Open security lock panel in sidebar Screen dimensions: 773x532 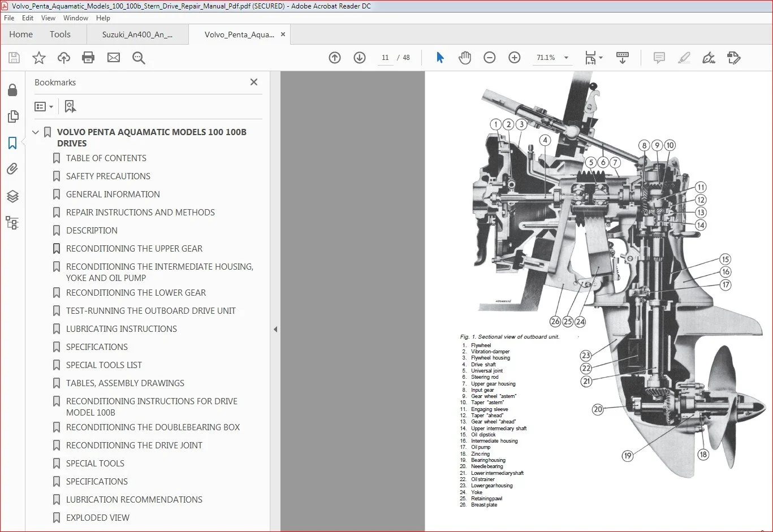[x=12, y=90]
